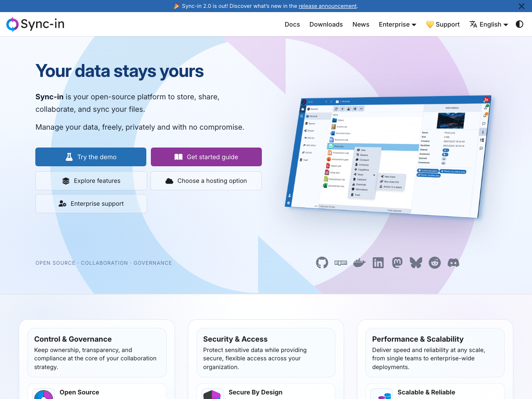Dismiss the Sync-in 2.0 announcement banner
The width and height of the screenshot is (532, 399).
coord(521,6)
